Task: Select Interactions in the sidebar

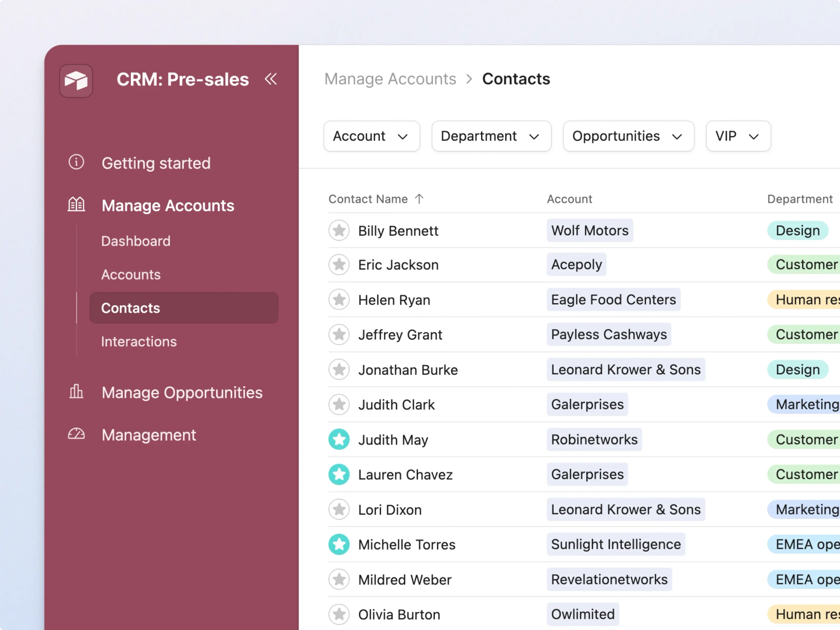Action: pos(139,341)
